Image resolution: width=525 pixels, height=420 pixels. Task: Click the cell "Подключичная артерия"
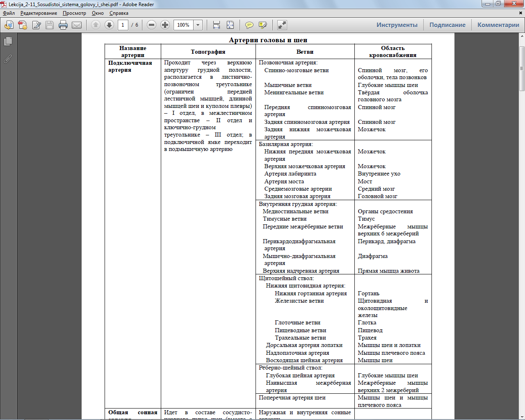[x=130, y=66]
